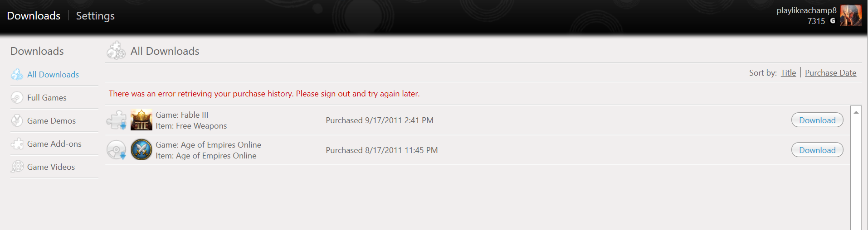
Task: Click the playlikeachamp8 gamertag text
Action: 806,10
